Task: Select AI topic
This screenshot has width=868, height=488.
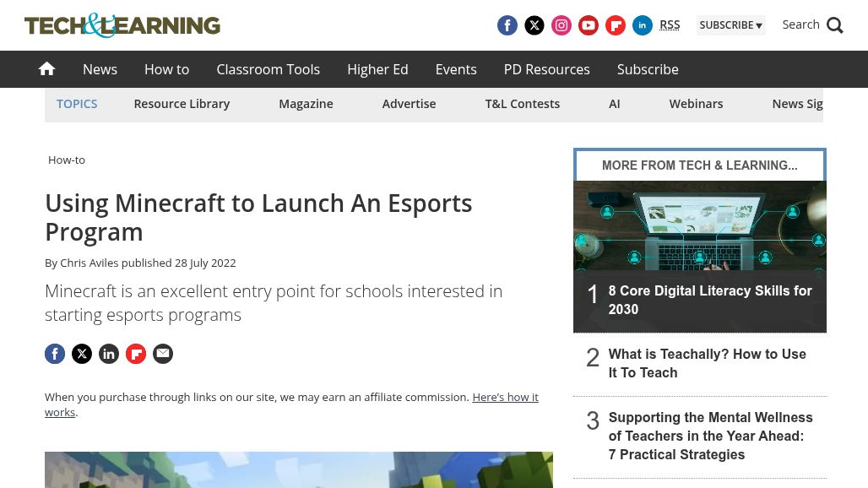Action: 615,104
